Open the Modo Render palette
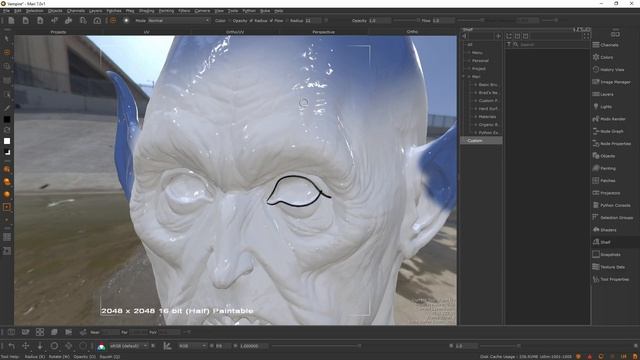Screen dimensions: 640x360 click(609, 119)
